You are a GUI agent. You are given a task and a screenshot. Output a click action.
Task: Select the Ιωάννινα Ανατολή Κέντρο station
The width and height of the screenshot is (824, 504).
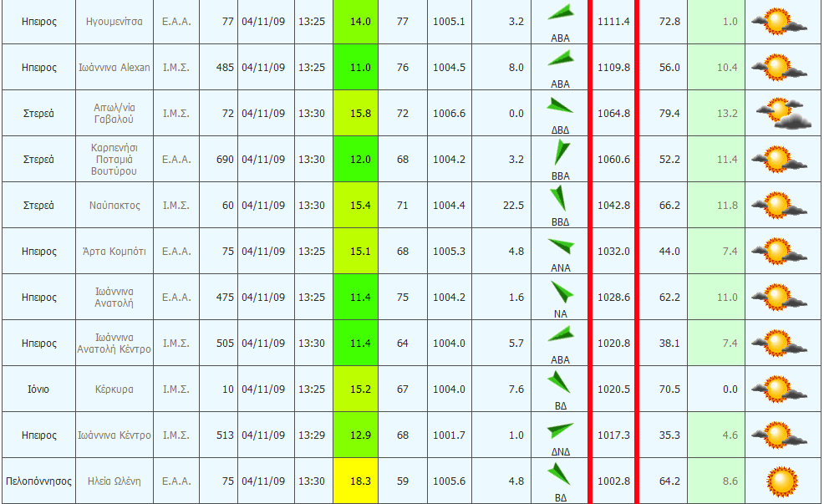114,343
